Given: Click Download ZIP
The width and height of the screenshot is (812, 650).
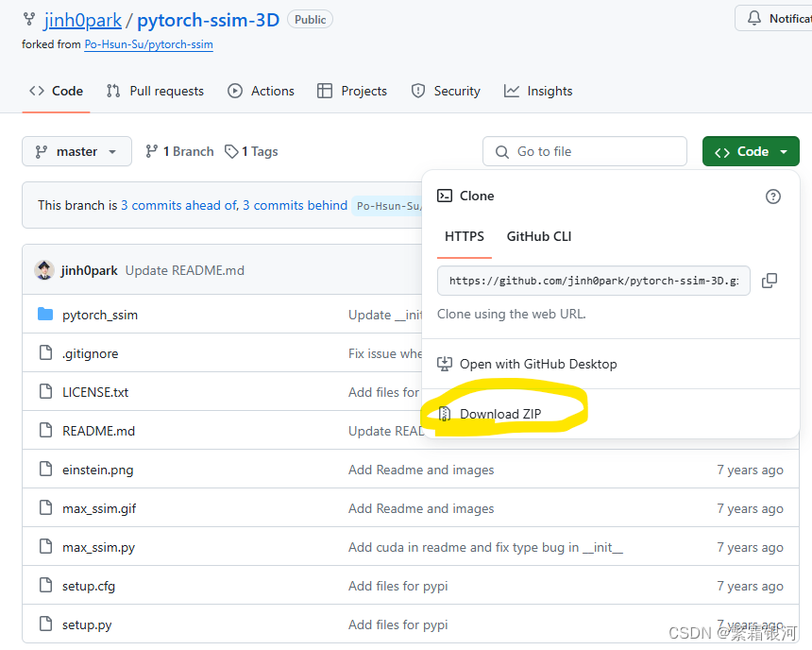Looking at the screenshot, I should [500, 413].
